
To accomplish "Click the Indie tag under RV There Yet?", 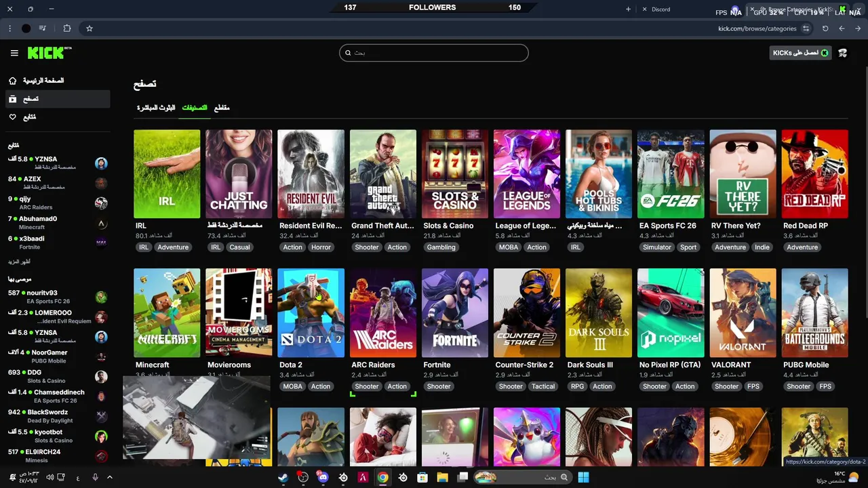I will click(762, 247).
